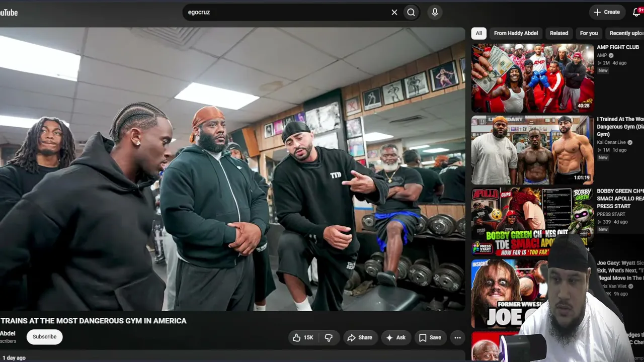Switch to the For you chip
This screenshot has height=362, width=644.
click(589, 33)
